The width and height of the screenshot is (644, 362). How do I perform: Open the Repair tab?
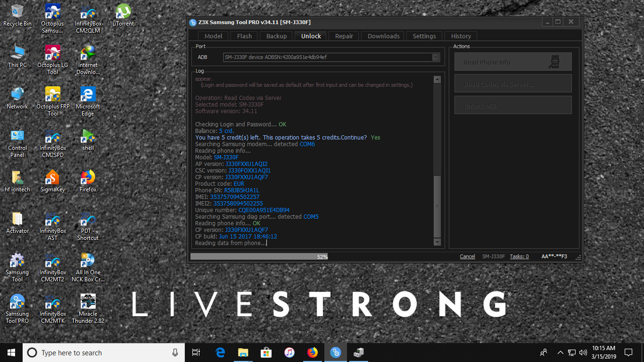pos(344,36)
